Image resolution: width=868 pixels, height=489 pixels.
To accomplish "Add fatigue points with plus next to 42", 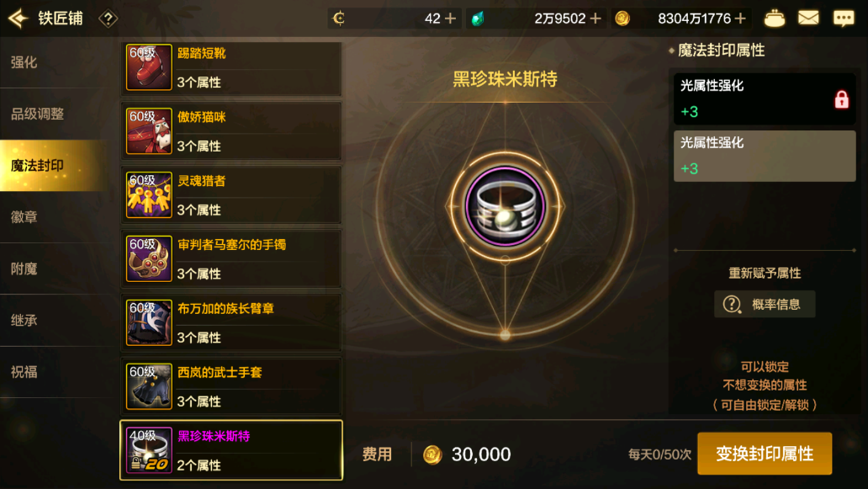I will tap(451, 19).
